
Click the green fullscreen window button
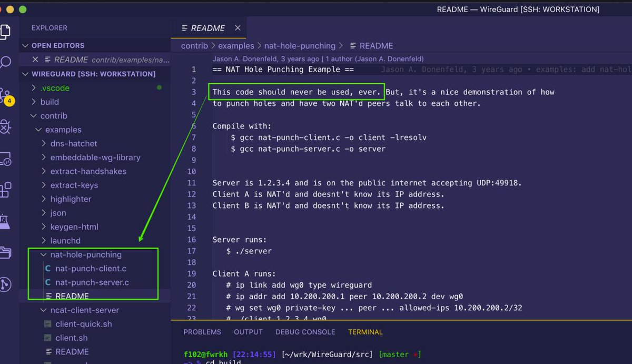click(23, 9)
